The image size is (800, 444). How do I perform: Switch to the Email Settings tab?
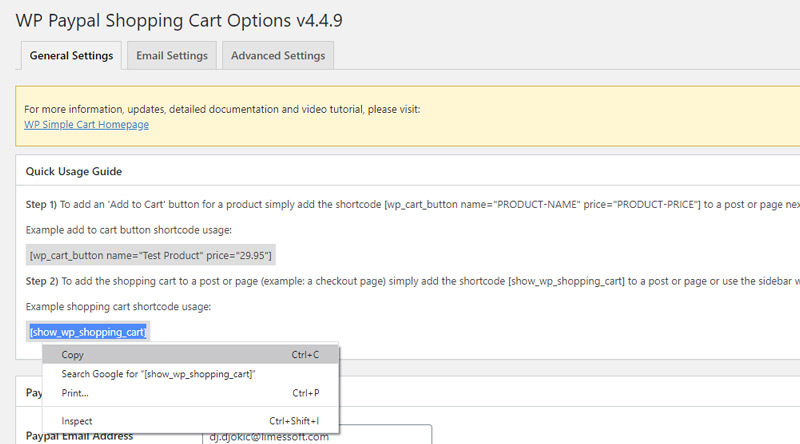pyautogui.click(x=172, y=56)
